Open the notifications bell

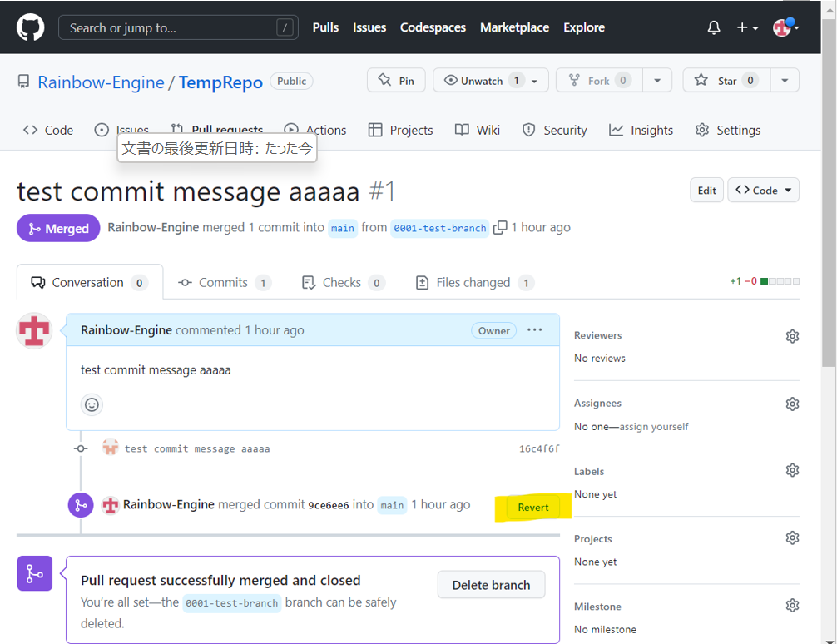point(714,27)
